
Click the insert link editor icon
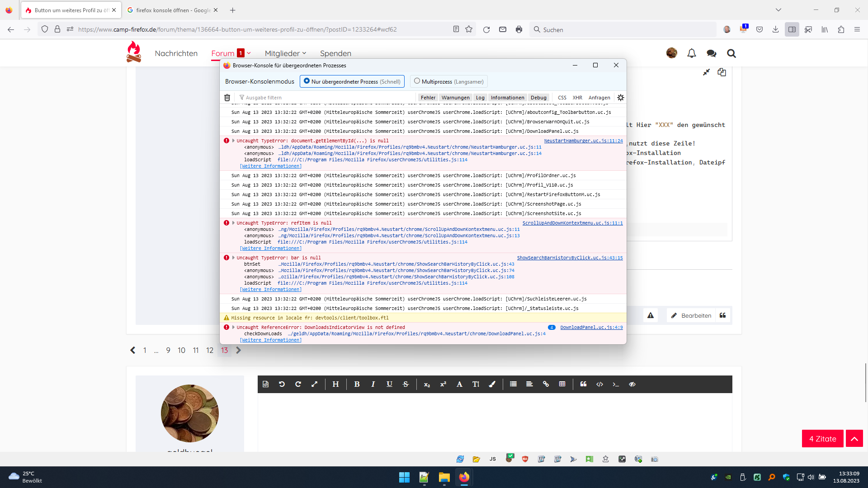pyautogui.click(x=546, y=384)
